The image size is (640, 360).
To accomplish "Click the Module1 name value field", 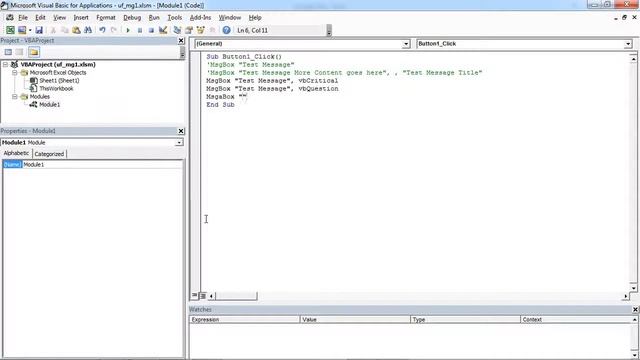I will pos(102,164).
